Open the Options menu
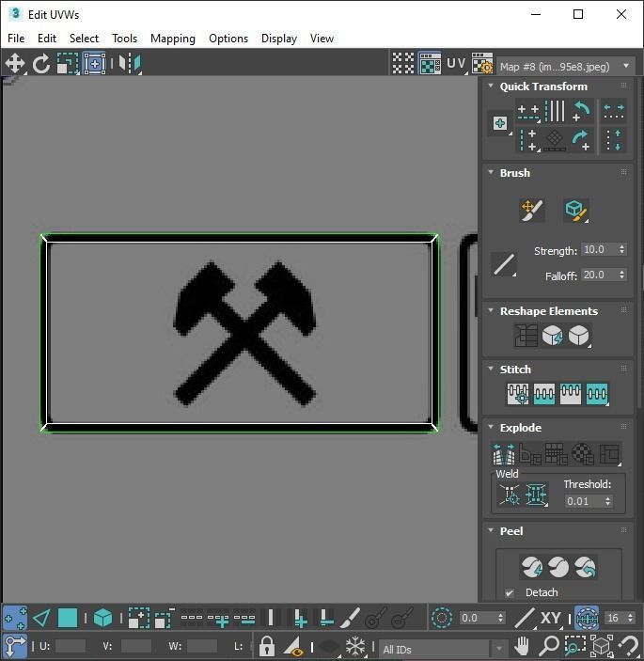 coord(228,39)
